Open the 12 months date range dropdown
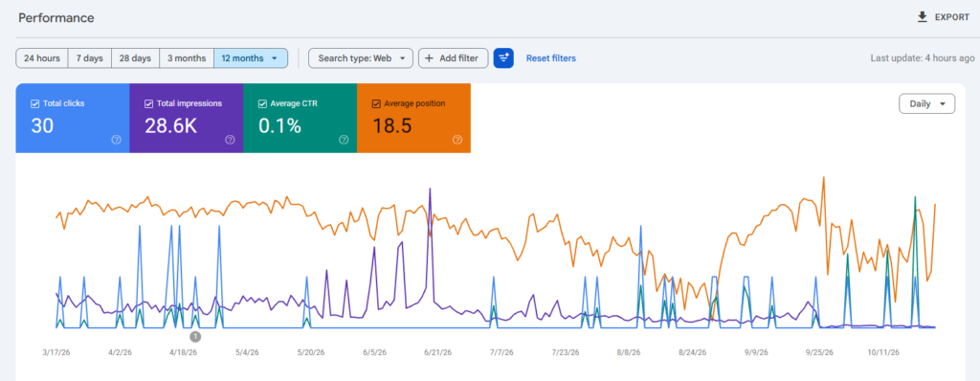Image resolution: width=980 pixels, height=381 pixels. click(x=251, y=58)
